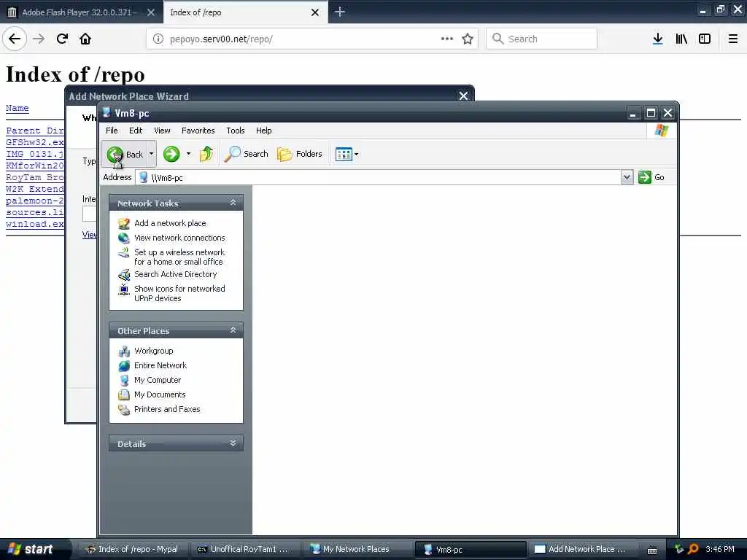Open the Forward button history dropdown
The image size is (747, 560).
point(188,154)
